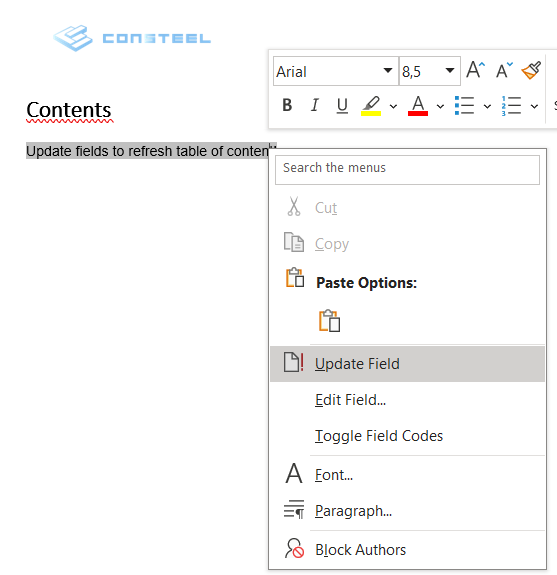This screenshot has width=557, height=575.
Task: Click the Search the menus field
Action: tap(407, 169)
